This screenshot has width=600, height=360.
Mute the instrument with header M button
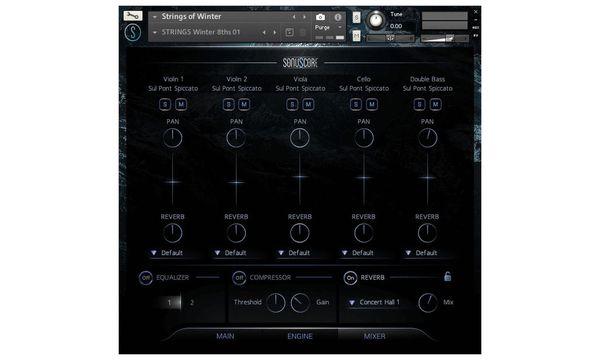[x=356, y=36]
